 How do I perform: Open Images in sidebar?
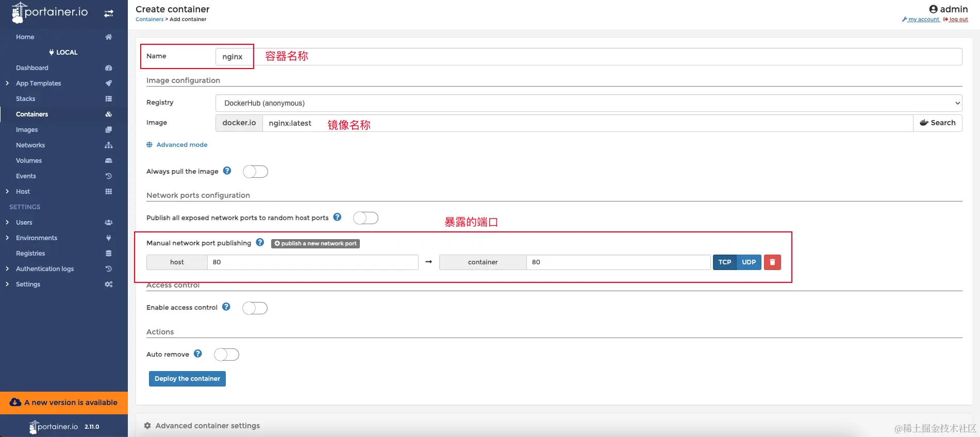(x=27, y=129)
